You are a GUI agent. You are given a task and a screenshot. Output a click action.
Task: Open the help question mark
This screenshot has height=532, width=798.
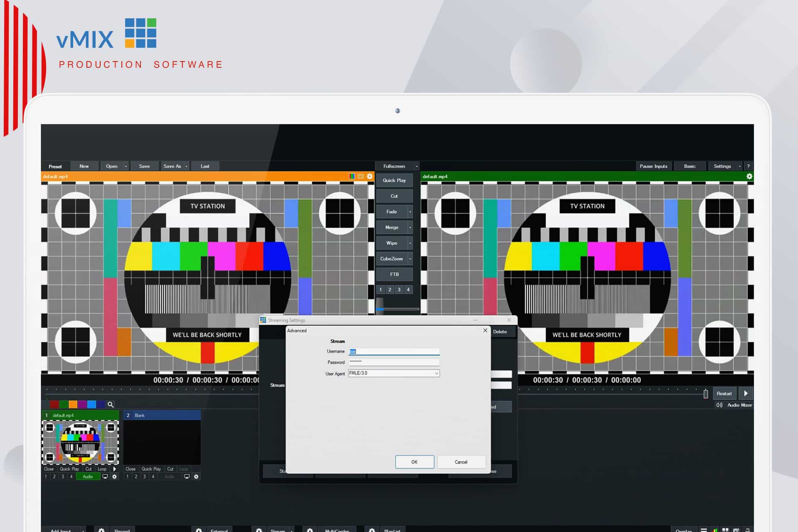748,166
